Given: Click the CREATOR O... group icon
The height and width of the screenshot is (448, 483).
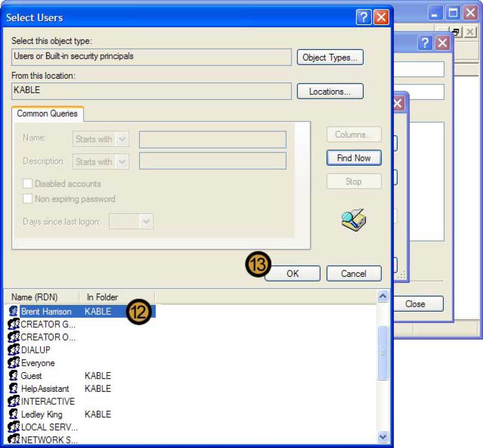Looking at the screenshot, I should pyautogui.click(x=13, y=337).
